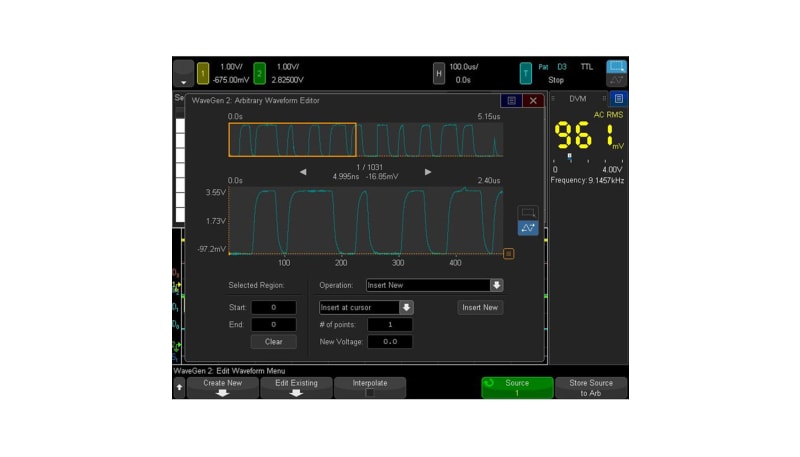Screen dimensions: 800x457
Task: Click the Pat trigger type label
Action: pyautogui.click(x=543, y=67)
